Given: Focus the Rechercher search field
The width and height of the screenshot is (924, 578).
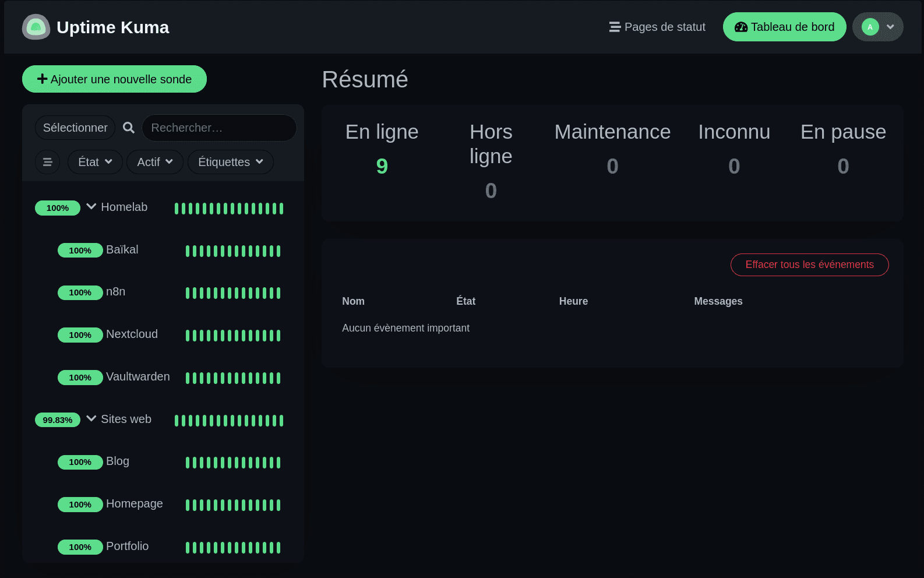Looking at the screenshot, I should (x=219, y=128).
